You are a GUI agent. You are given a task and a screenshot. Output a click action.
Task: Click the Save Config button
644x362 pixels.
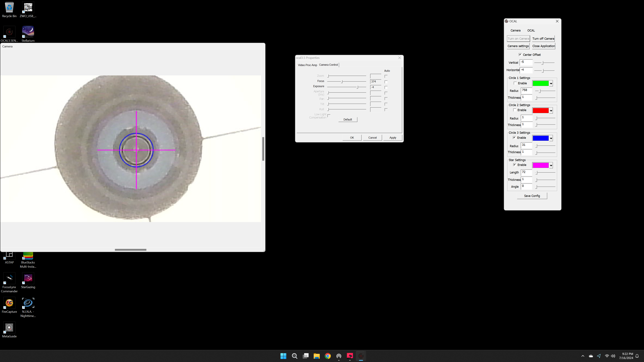point(532,196)
